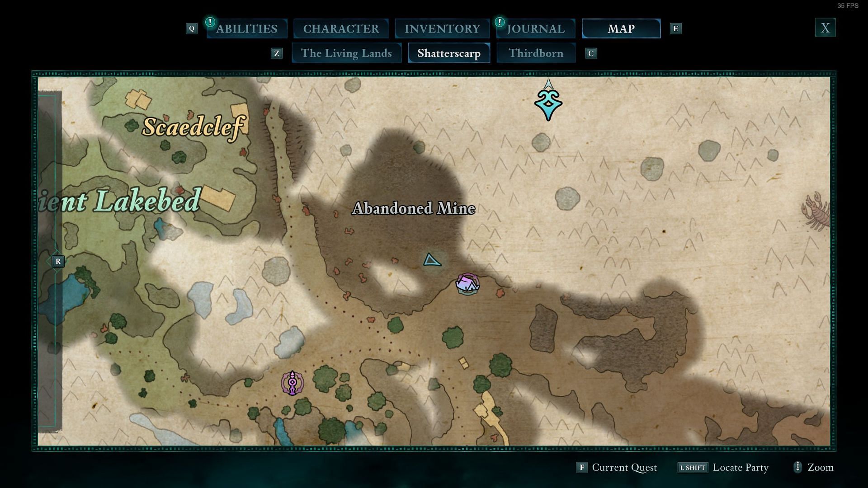Expand the Inventory panel
The image size is (868, 488).
click(x=441, y=28)
